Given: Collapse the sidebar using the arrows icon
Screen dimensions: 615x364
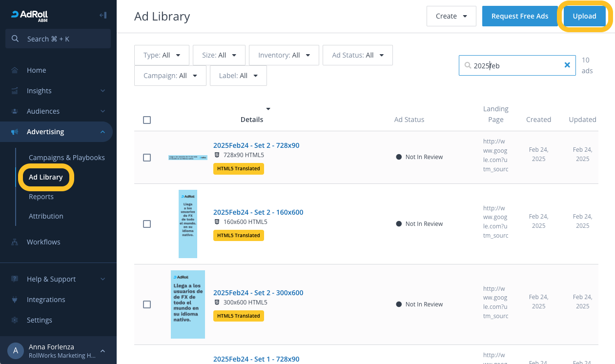Looking at the screenshot, I should pos(103,15).
